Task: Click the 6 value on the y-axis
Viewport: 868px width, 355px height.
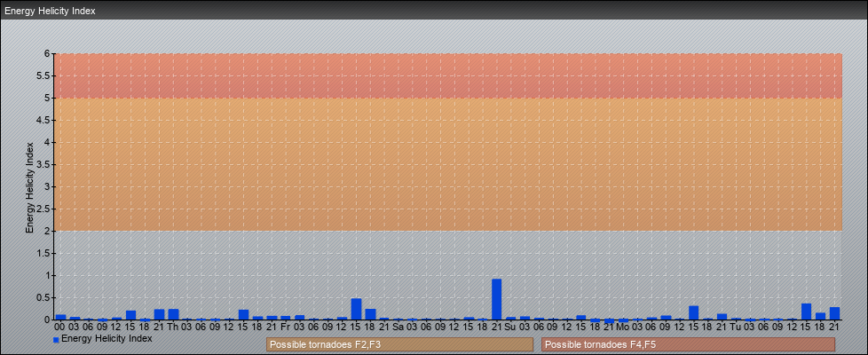Action: (x=48, y=54)
